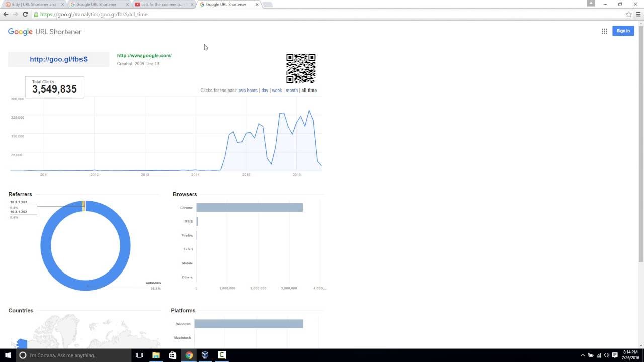Click the Mobile browser label
Screen dimensions: 644x362
point(188,263)
